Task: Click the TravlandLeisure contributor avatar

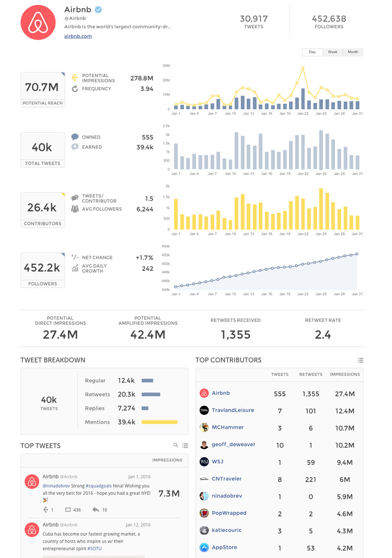Action: pos(204,410)
